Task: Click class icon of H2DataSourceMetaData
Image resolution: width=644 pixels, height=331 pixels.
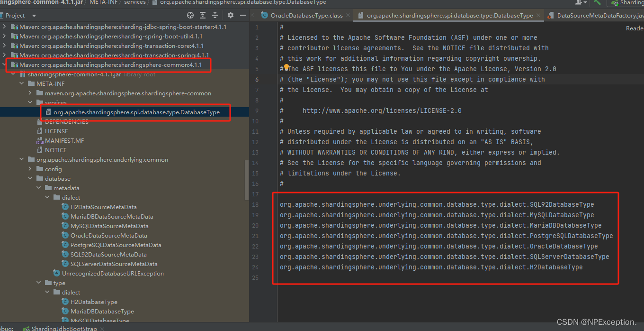Action: 65,207
